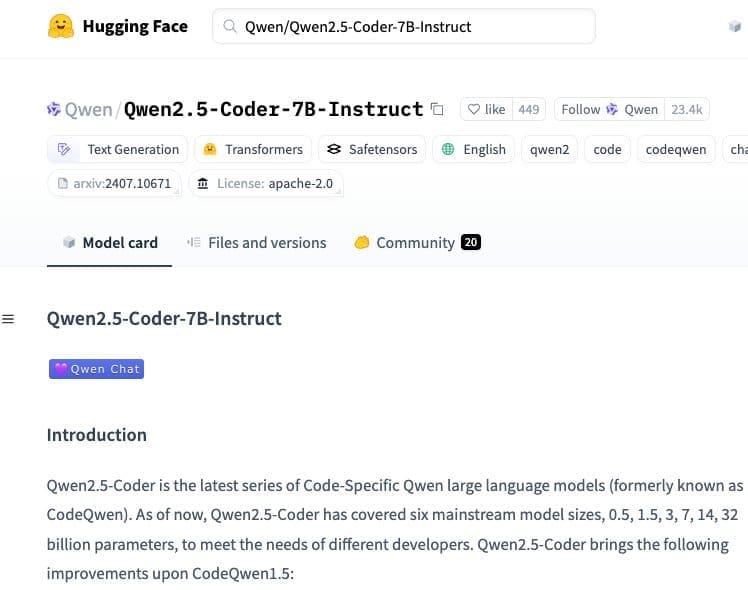
Task: Click the Qwen organization avatar icon
Action: tap(54, 109)
